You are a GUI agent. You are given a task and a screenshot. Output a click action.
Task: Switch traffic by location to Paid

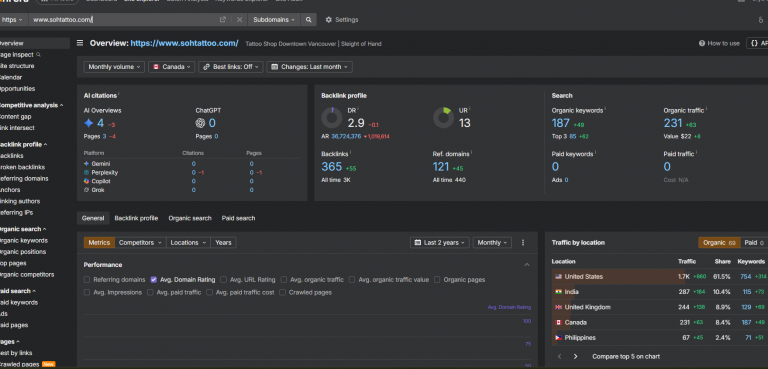click(x=754, y=243)
